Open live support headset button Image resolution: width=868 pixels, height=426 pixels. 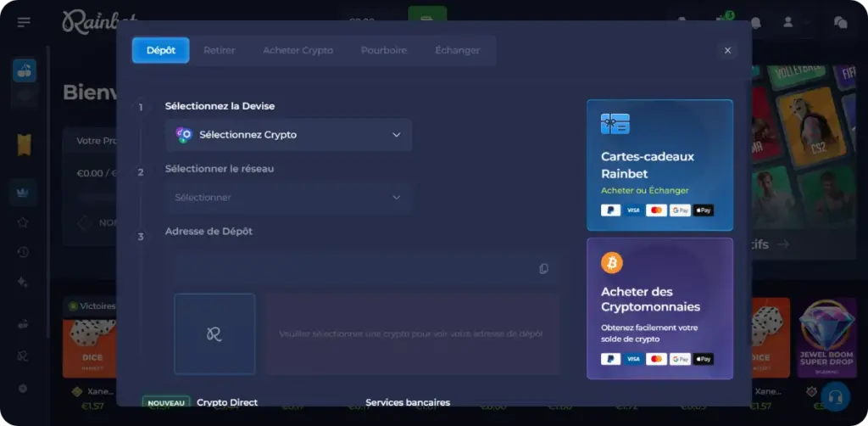835,396
